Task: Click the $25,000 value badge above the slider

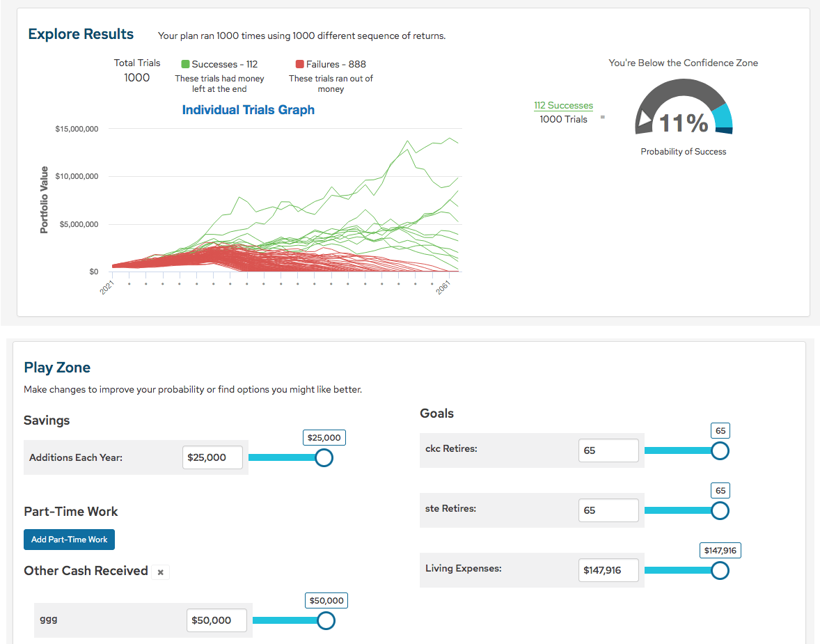Action: pos(324,437)
